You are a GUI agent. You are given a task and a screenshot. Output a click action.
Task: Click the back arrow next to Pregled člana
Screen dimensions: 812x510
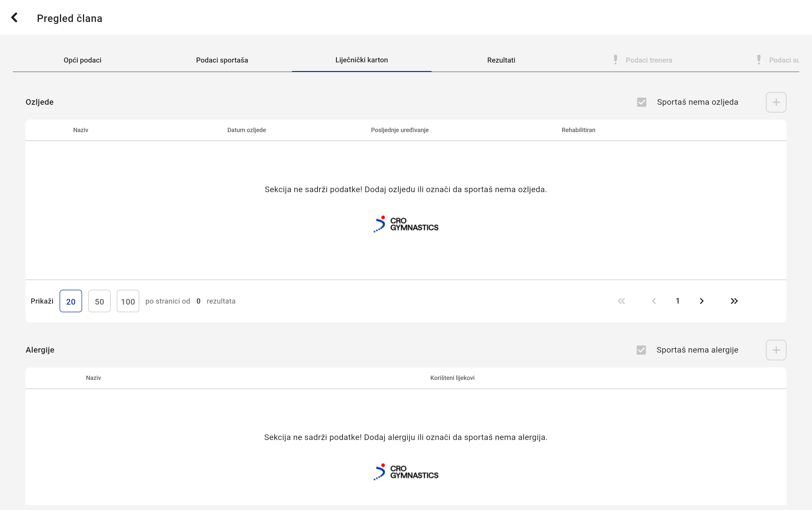point(14,18)
